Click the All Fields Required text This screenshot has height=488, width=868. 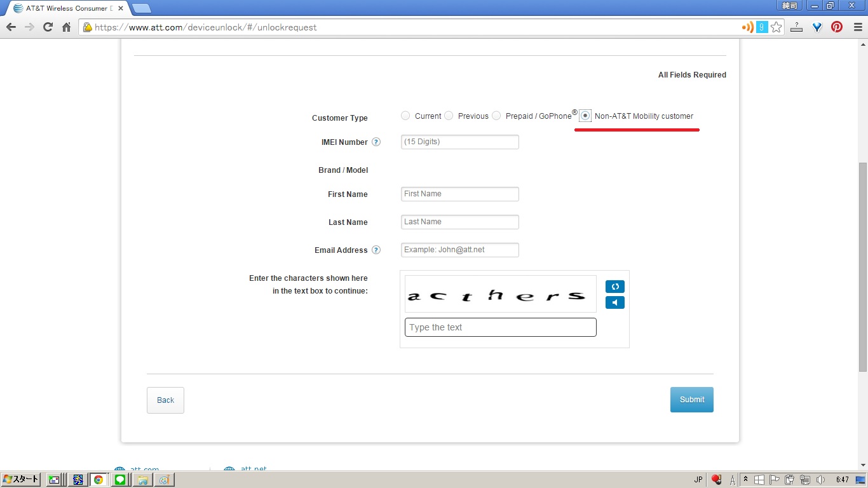(692, 75)
